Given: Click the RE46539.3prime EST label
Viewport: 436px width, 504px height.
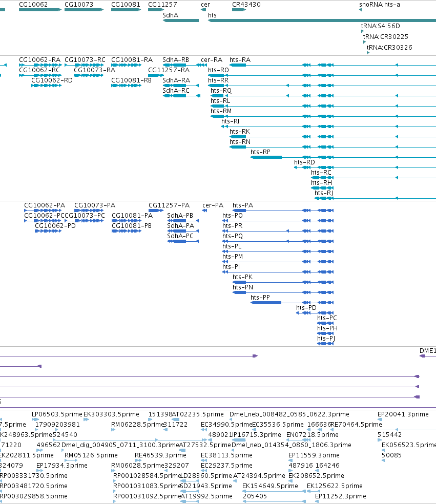Looking at the screenshot, I should (160, 455).
